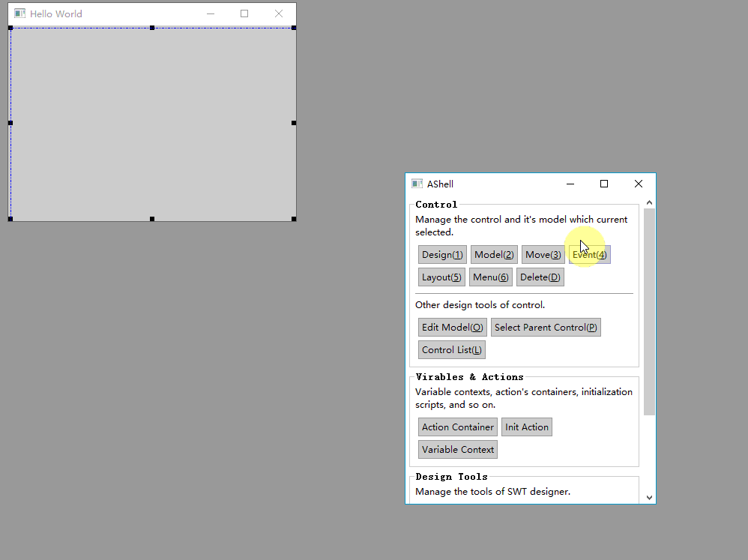
Task: Open Init Action
Action: (x=527, y=427)
